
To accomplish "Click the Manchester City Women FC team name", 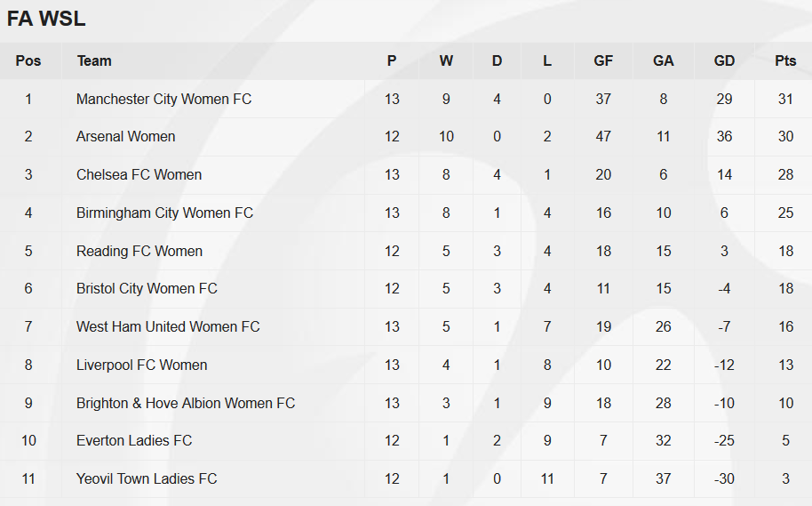I will pyautogui.click(x=163, y=99).
